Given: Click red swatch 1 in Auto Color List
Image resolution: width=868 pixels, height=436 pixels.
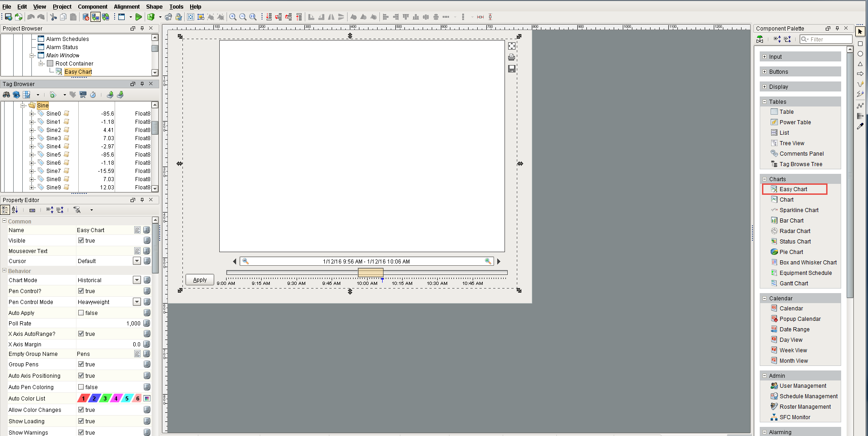Looking at the screenshot, I should (83, 398).
